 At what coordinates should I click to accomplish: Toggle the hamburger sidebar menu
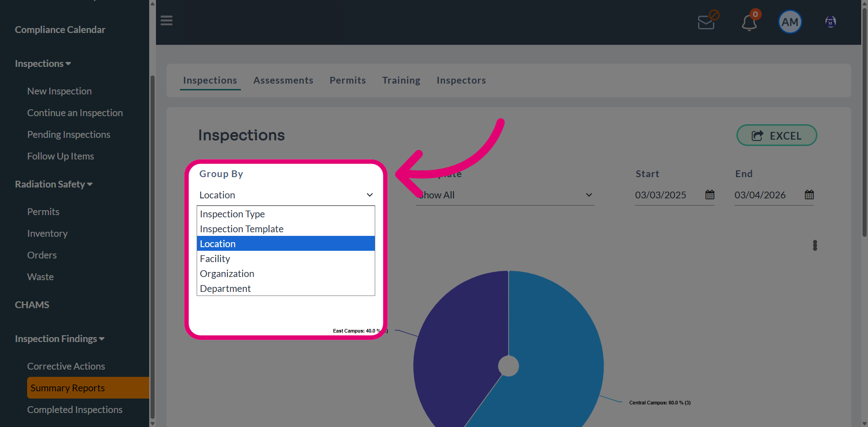point(166,21)
